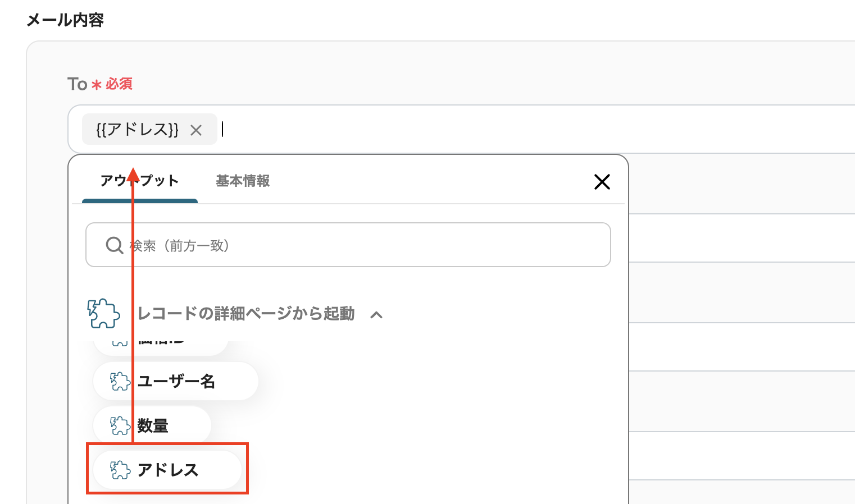The height and width of the screenshot is (504, 855).
Task: Open the 基本情報 tab
Action: 243,181
